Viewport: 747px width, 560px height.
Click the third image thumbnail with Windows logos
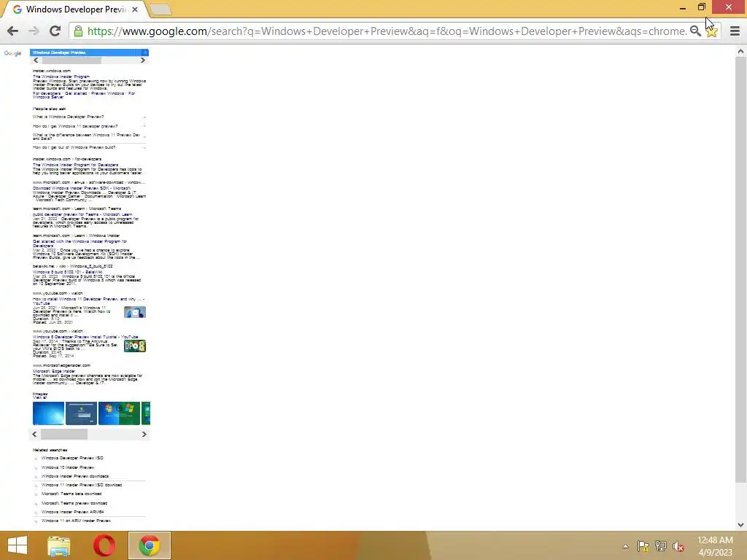119,413
